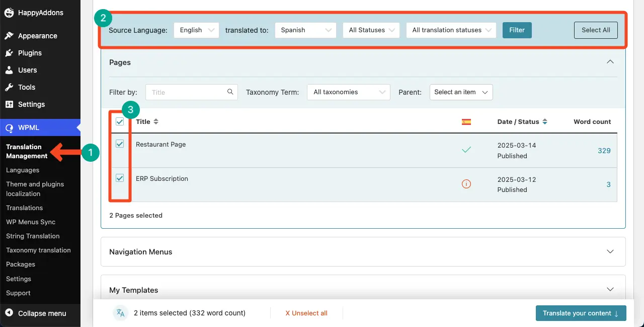Image resolution: width=644 pixels, height=327 pixels.
Task: Click the Users person icon
Action: (x=9, y=70)
